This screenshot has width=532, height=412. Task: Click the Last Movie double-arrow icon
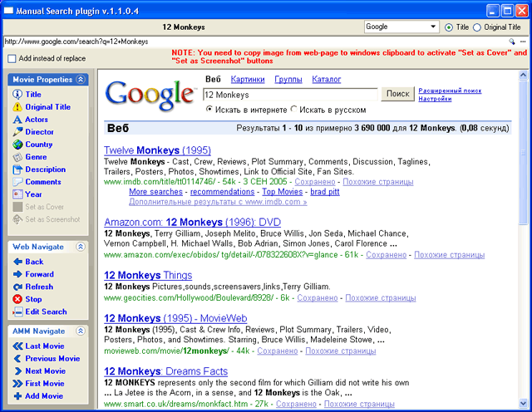(x=17, y=346)
